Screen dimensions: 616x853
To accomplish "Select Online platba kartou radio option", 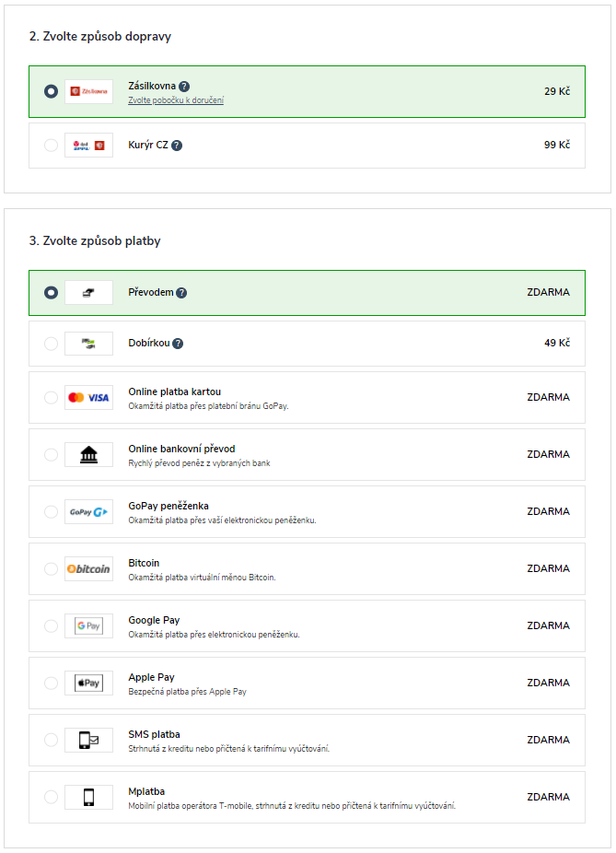I will coord(52,398).
